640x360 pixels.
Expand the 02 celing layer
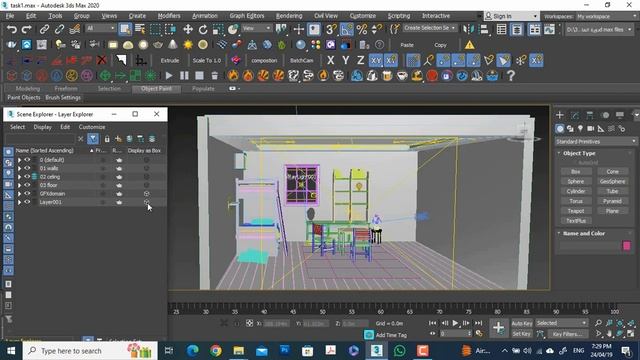click(19, 177)
